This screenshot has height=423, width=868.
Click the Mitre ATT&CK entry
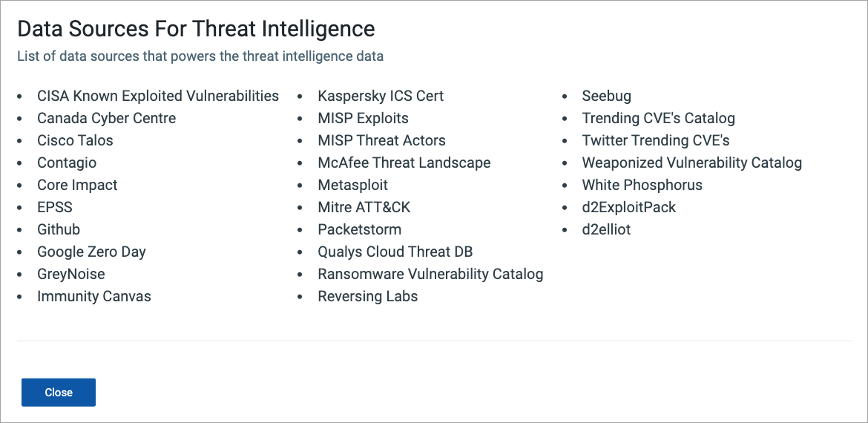click(364, 207)
